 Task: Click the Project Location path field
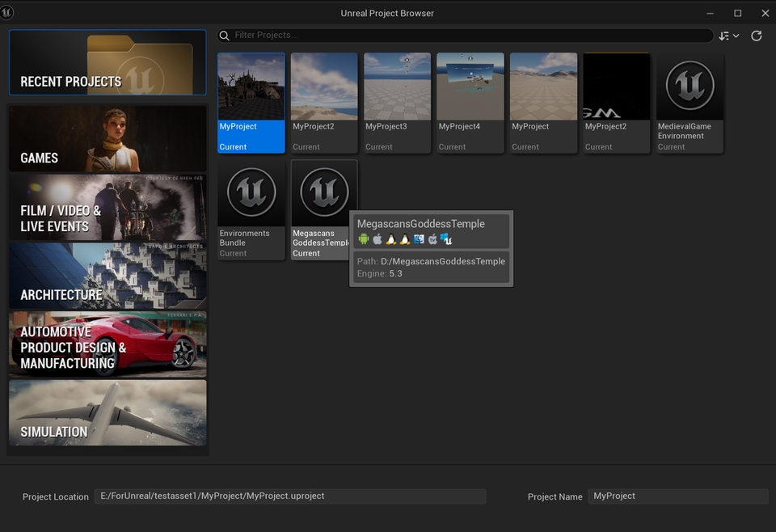tap(290, 496)
